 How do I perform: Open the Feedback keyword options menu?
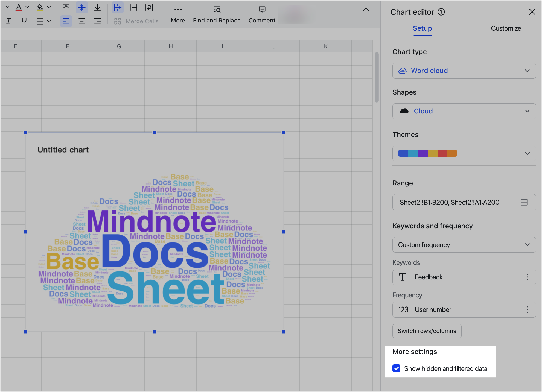528,277
